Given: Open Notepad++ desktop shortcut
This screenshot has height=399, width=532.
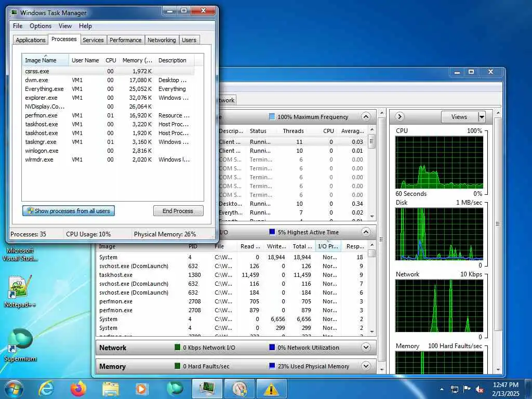Looking at the screenshot, I should 20,291.
